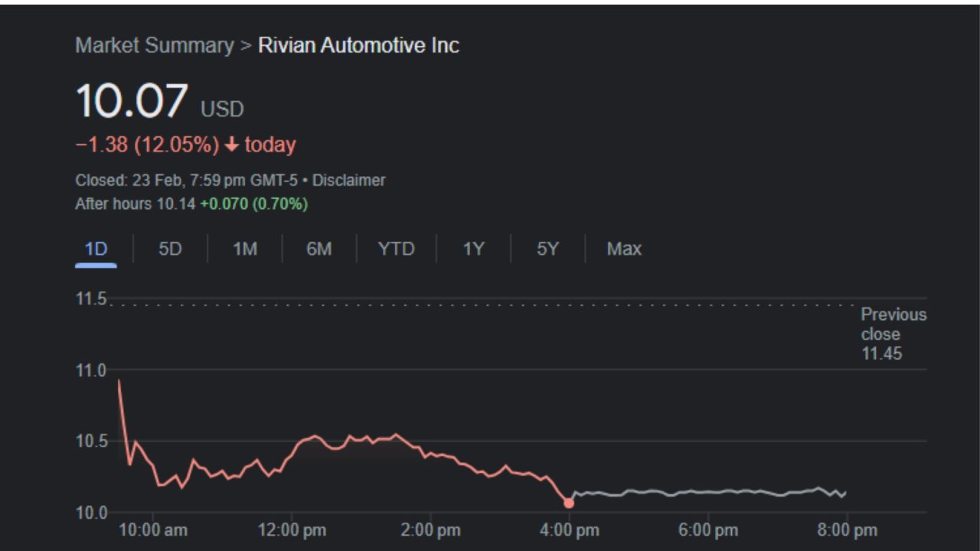Select the 1D time range tab
This screenshot has height=551, width=980.
pos(96,249)
